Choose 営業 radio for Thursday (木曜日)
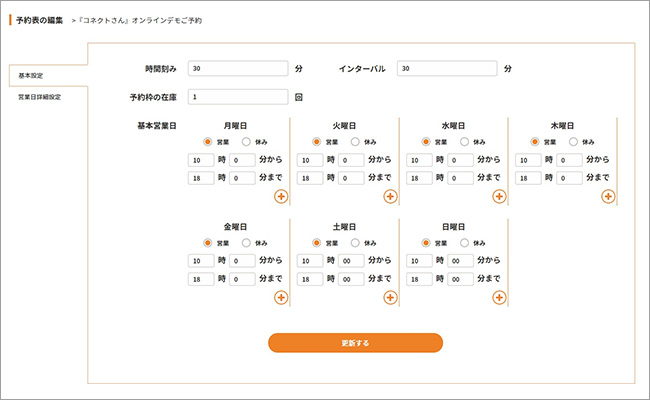Screen dimensions: 650x400 point(535,142)
